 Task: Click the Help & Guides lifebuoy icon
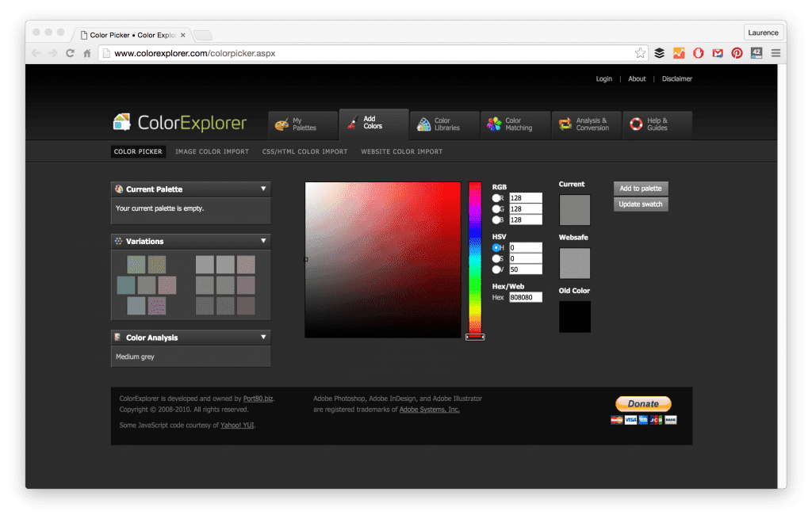point(635,124)
